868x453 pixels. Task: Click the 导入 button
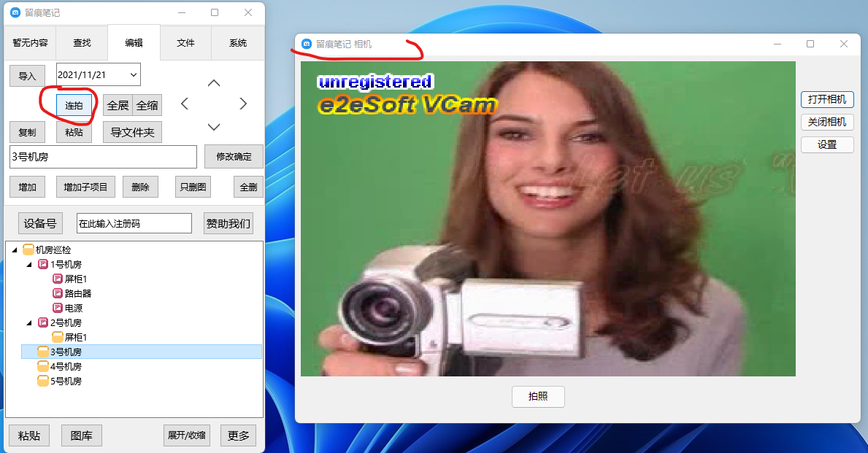pos(27,76)
